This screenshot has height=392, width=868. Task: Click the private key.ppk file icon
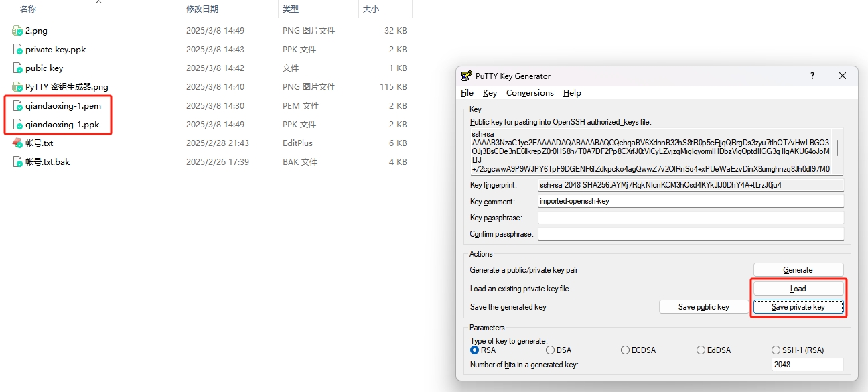coord(17,50)
